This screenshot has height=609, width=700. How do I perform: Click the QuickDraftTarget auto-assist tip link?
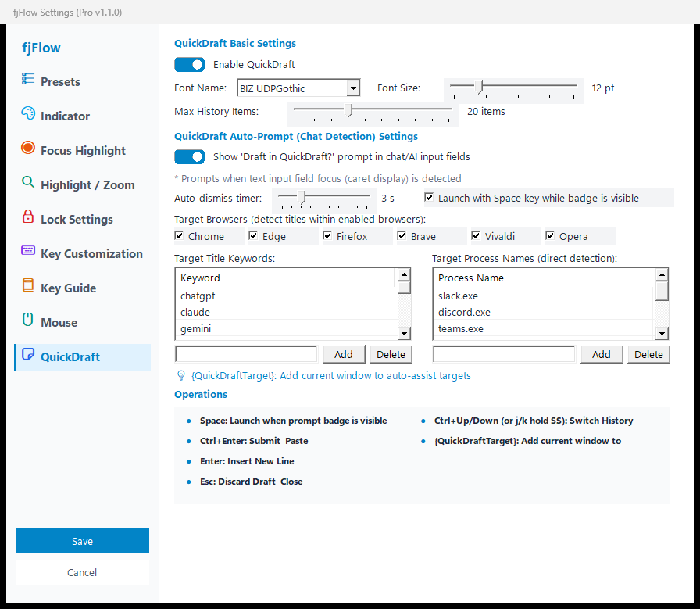330,376
